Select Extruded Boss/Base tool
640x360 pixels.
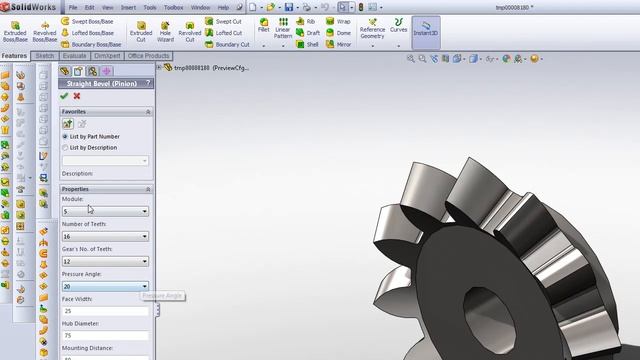(x=15, y=32)
